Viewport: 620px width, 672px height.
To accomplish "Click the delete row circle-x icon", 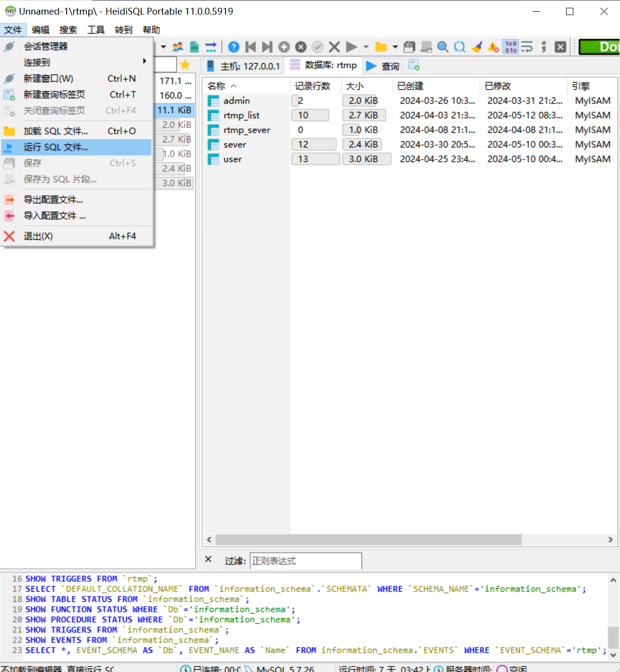I will click(x=301, y=47).
